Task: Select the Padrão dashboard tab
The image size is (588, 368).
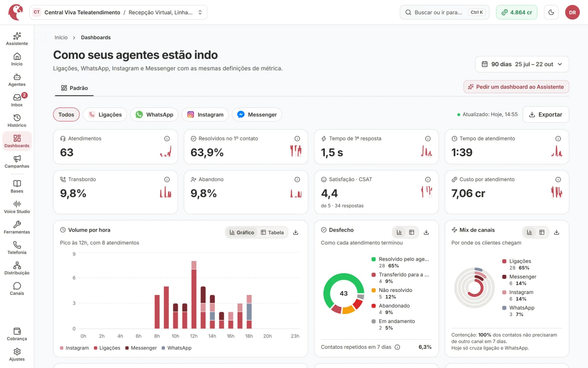Action: click(74, 88)
